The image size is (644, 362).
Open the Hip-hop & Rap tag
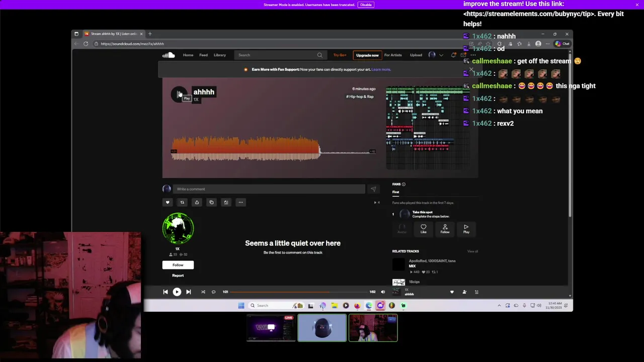pyautogui.click(x=360, y=97)
